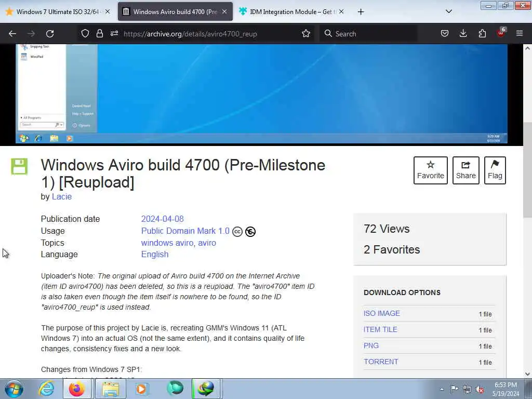532x399 pixels.
Task: Open Firefox application menu
Action: [x=519, y=33]
